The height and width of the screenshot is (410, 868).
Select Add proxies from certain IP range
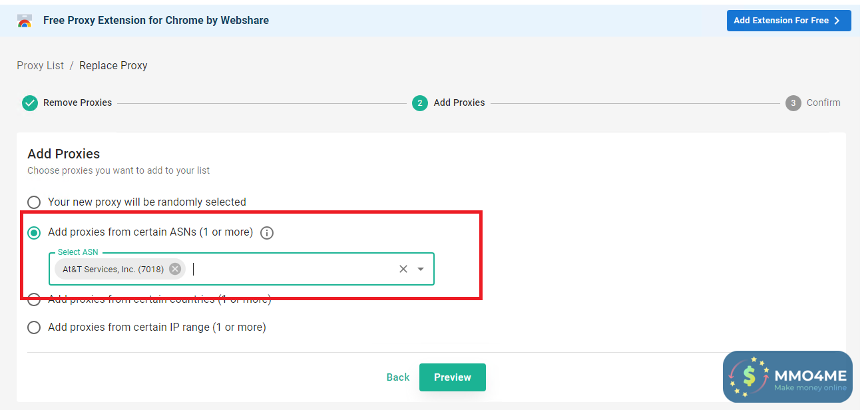pos(33,327)
